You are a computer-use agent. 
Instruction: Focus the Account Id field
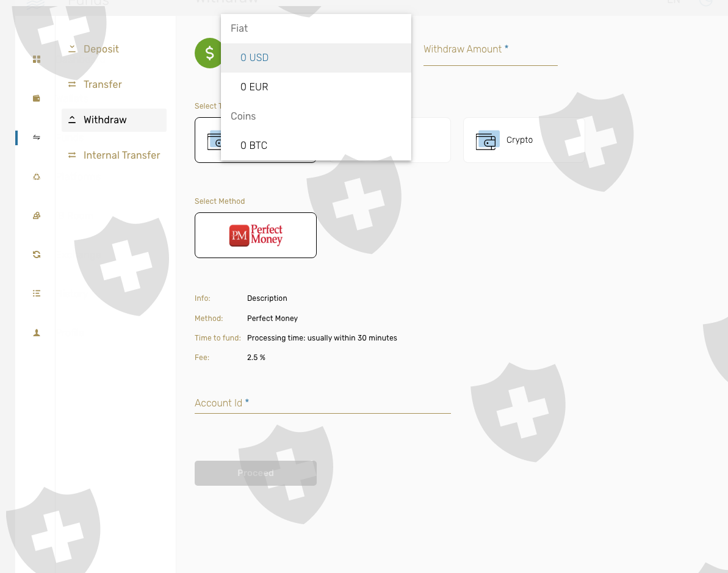point(323,403)
